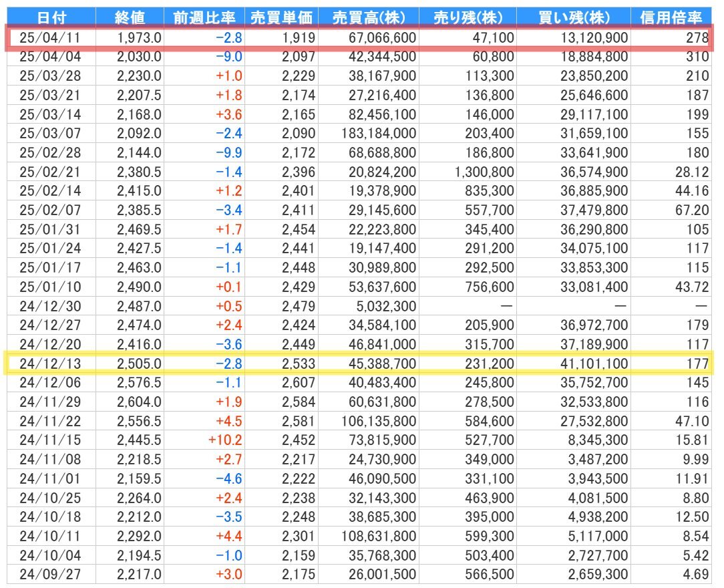Click sell balance 1,300,800
This screenshot has width=724, height=588.
(484, 172)
